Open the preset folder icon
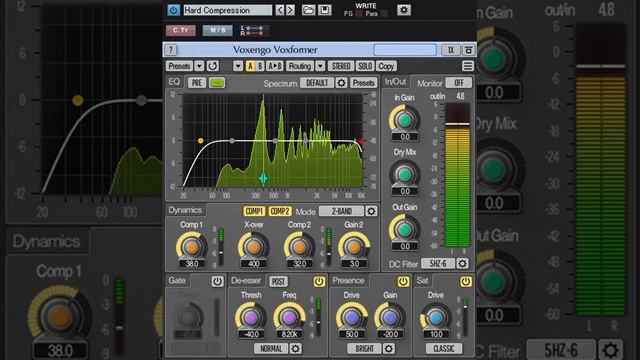This screenshot has height=360, width=640. [308, 10]
